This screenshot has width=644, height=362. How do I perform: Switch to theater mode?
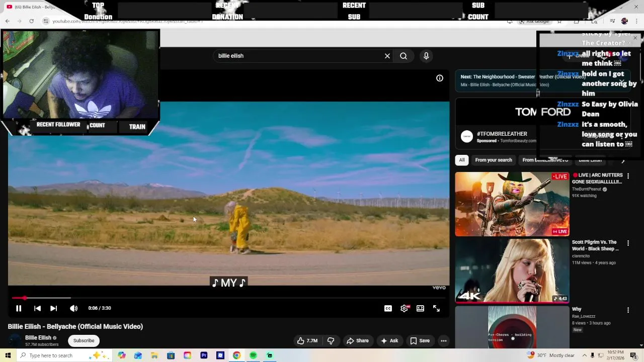pos(420,308)
